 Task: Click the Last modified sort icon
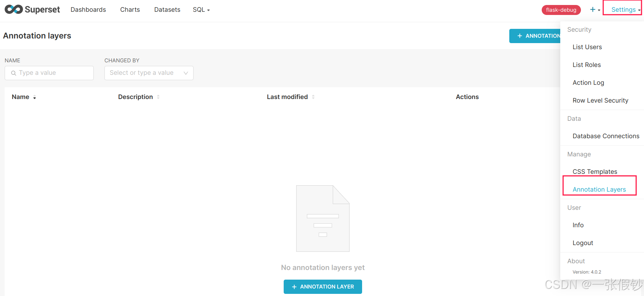313,97
